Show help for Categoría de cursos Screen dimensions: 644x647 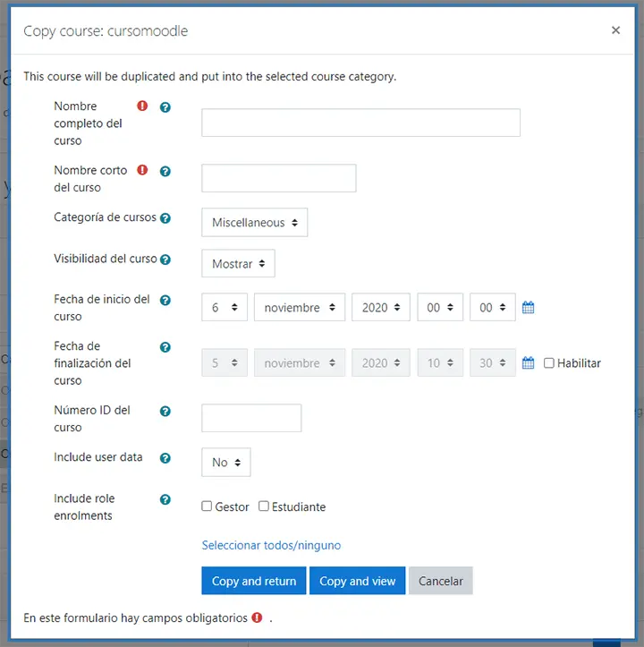(165, 218)
